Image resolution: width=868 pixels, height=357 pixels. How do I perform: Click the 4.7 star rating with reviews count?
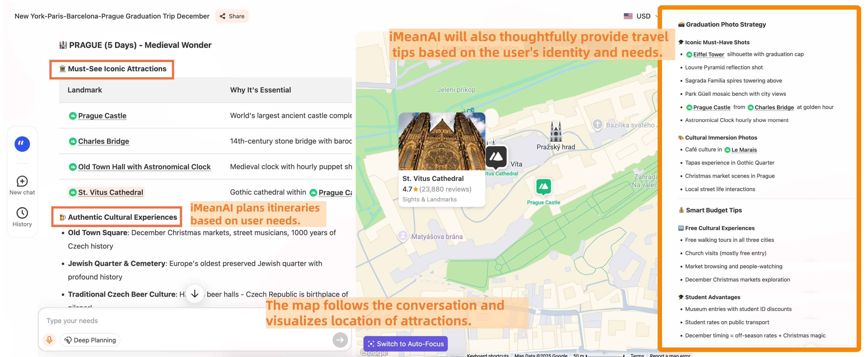[437, 189]
